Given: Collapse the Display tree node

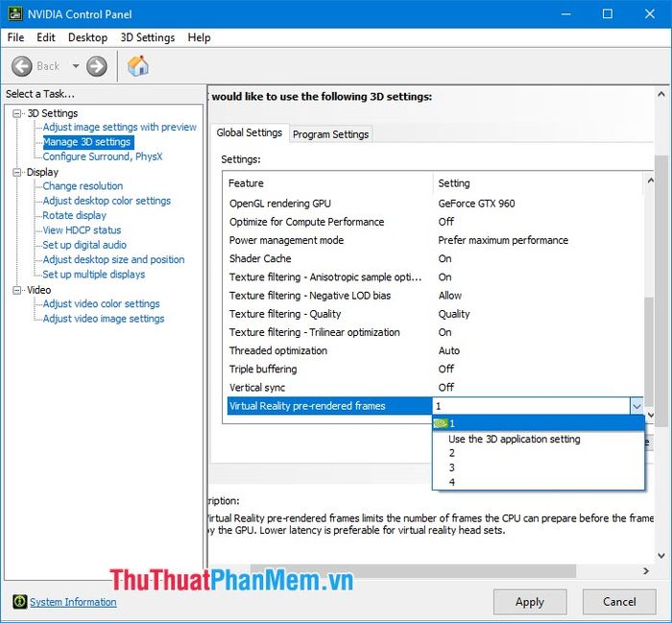Looking at the screenshot, I should point(17,172).
